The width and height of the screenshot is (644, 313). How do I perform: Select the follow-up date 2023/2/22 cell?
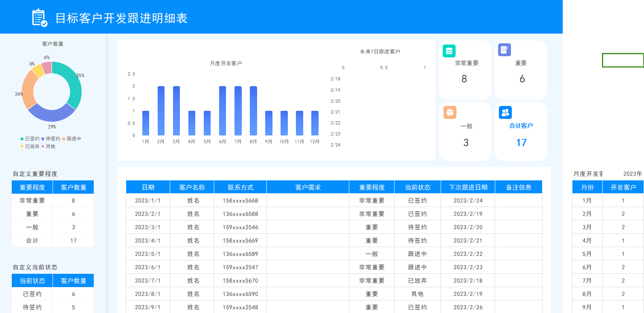coord(468,254)
